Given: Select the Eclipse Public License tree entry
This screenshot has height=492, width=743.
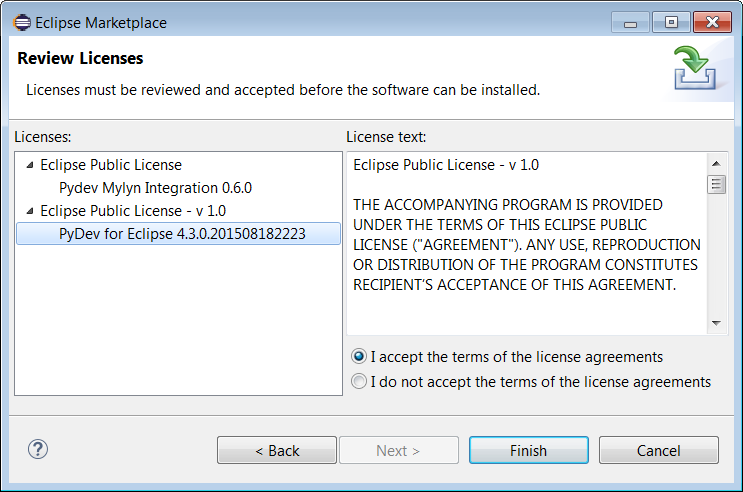Looking at the screenshot, I should click(x=110, y=165).
